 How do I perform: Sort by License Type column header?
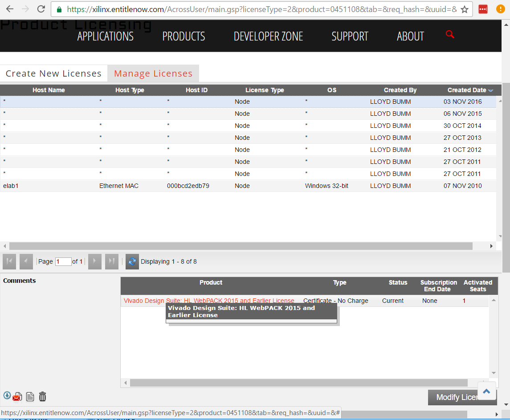[x=265, y=90]
